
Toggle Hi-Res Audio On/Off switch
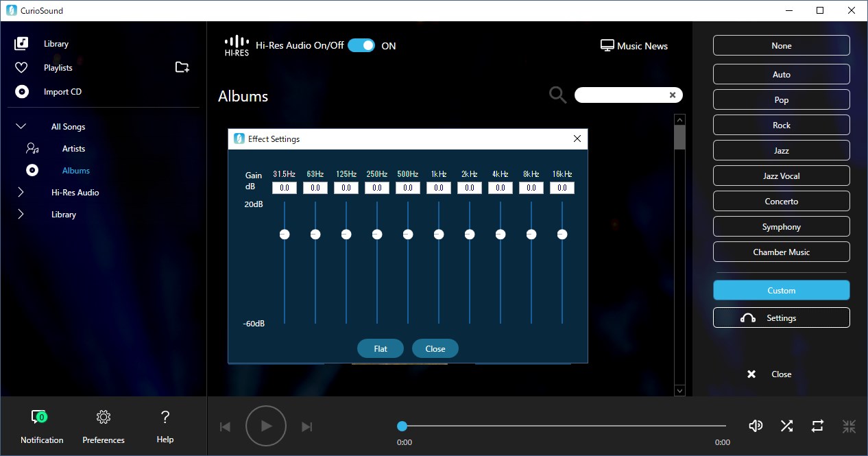(361, 46)
